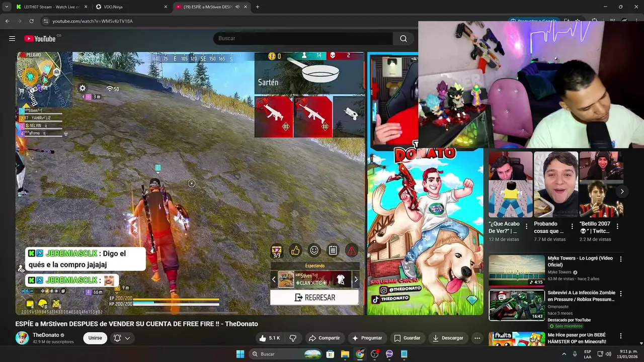This screenshot has height=362, width=644.
Task: Open TheDonato channel avatar
Action: point(22,338)
